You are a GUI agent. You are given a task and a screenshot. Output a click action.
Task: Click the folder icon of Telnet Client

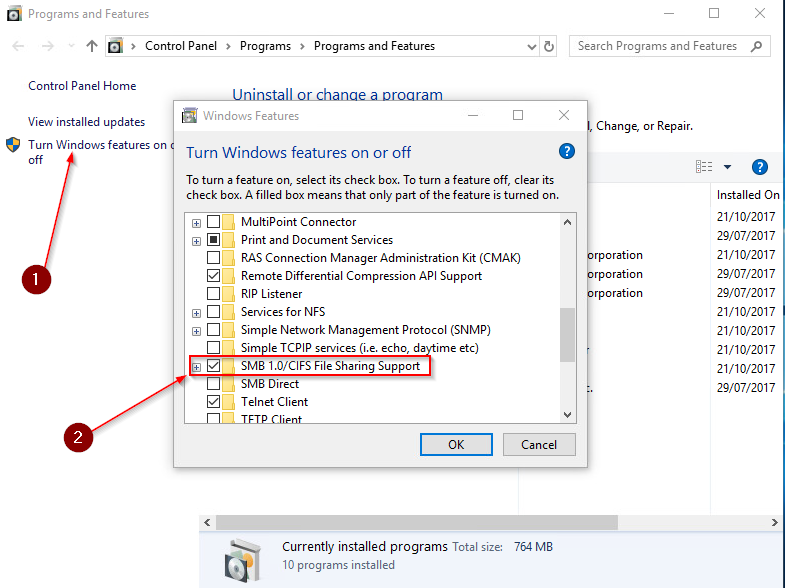(229, 402)
